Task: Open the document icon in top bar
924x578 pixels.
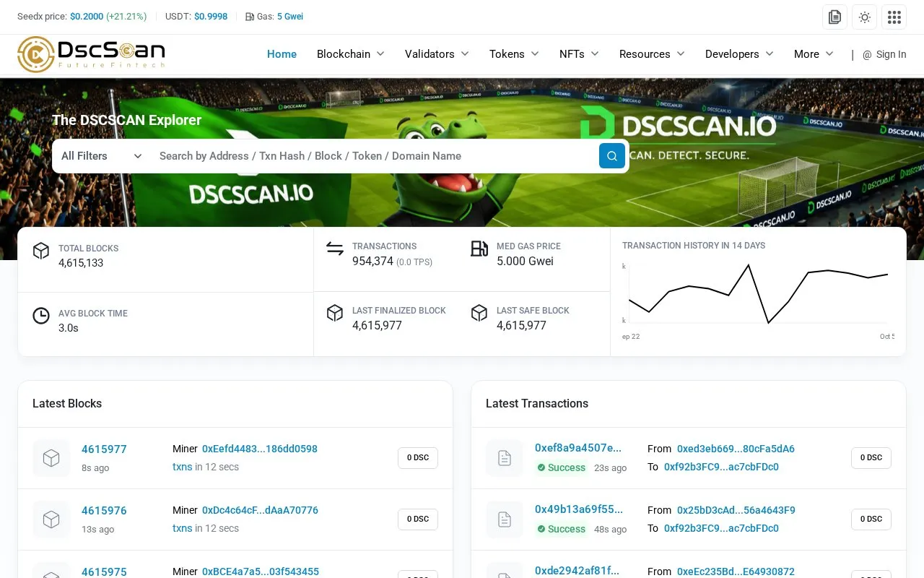Action: click(835, 17)
